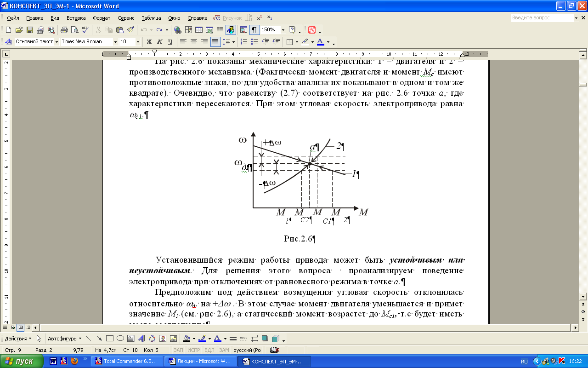Viewport: 588px width, 368px height.
Task: Click the subscript x₂ icon
Action: (270, 18)
